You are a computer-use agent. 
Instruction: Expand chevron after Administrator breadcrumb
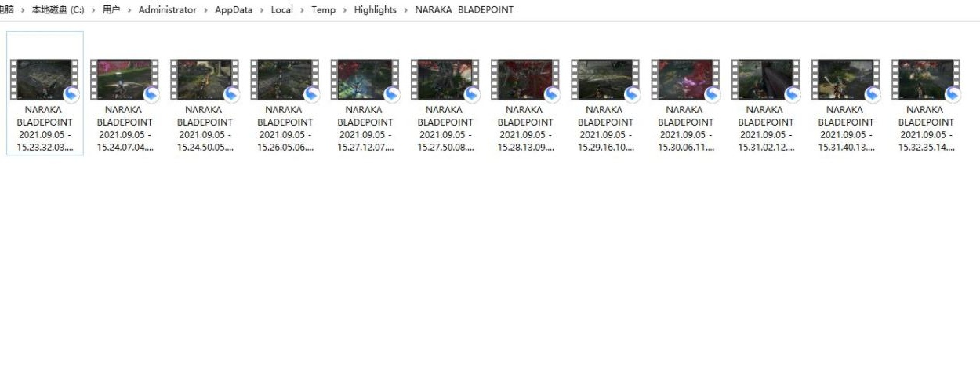[206, 9]
